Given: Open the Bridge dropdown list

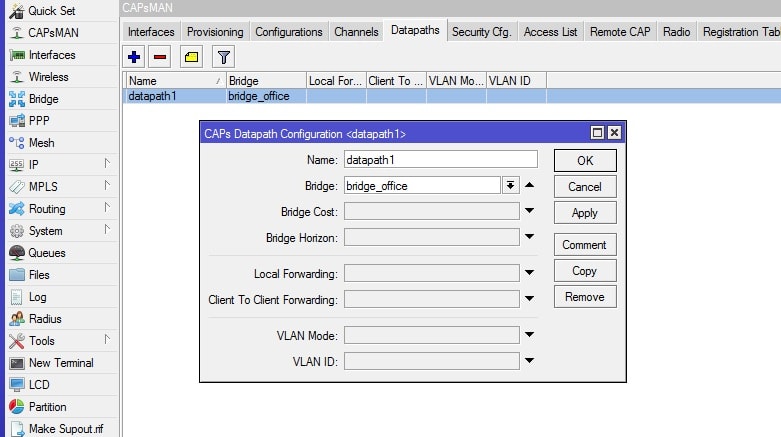Looking at the screenshot, I should pos(510,185).
